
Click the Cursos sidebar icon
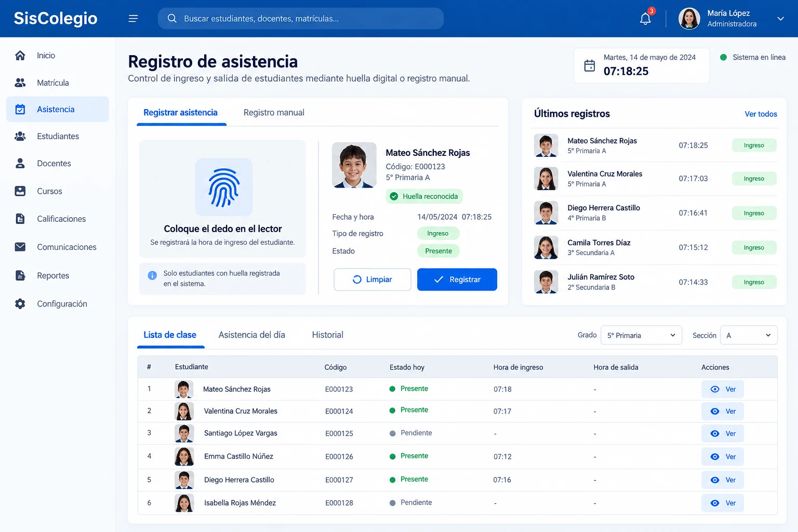20,191
